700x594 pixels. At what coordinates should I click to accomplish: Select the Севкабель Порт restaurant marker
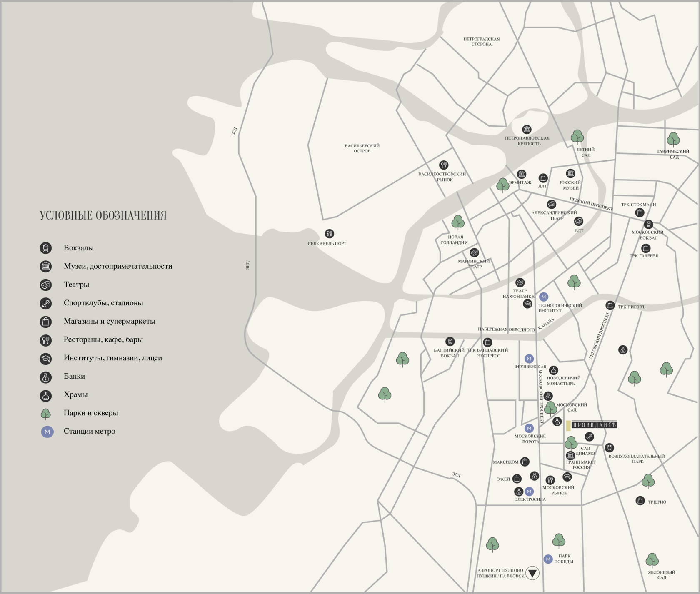pyautogui.click(x=330, y=233)
